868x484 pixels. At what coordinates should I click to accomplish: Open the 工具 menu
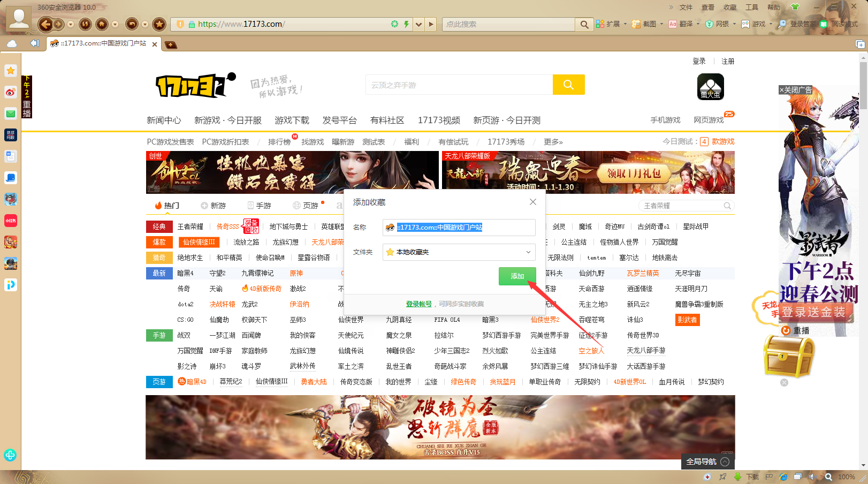pos(752,7)
